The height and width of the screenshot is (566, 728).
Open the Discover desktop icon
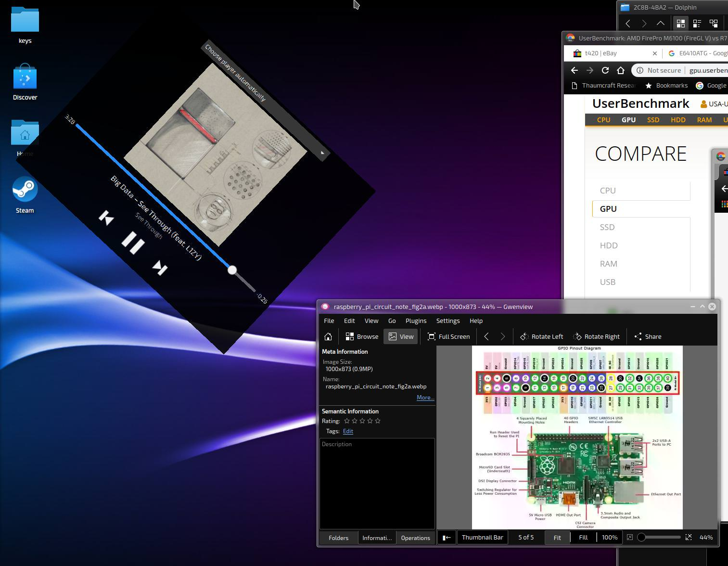point(25,78)
